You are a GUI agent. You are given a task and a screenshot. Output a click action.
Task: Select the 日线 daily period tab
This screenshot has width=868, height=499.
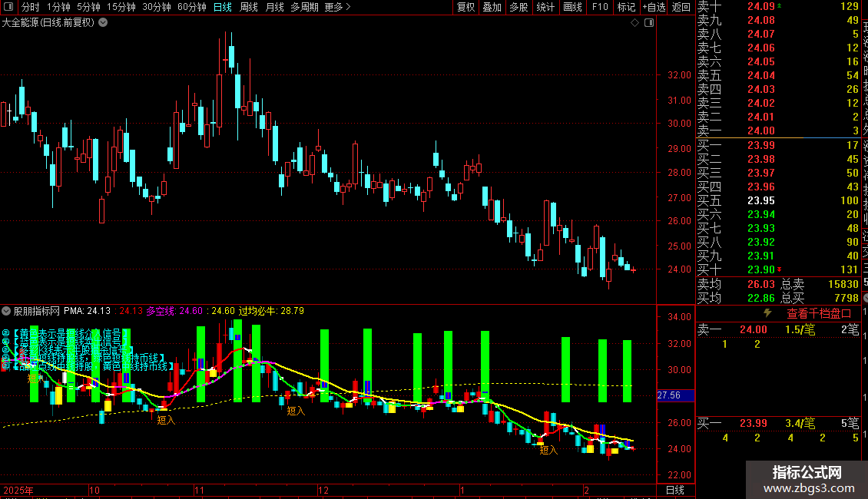(x=223, y=7)
